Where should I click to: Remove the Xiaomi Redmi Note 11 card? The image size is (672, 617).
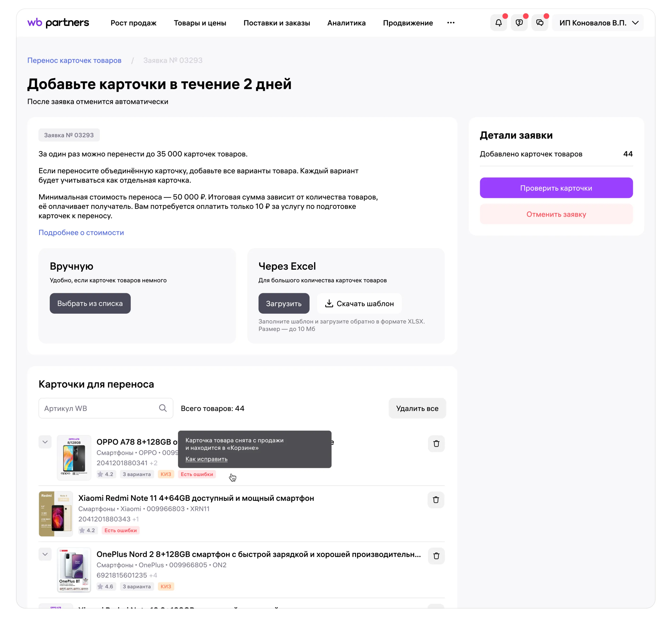pos(436,500)
